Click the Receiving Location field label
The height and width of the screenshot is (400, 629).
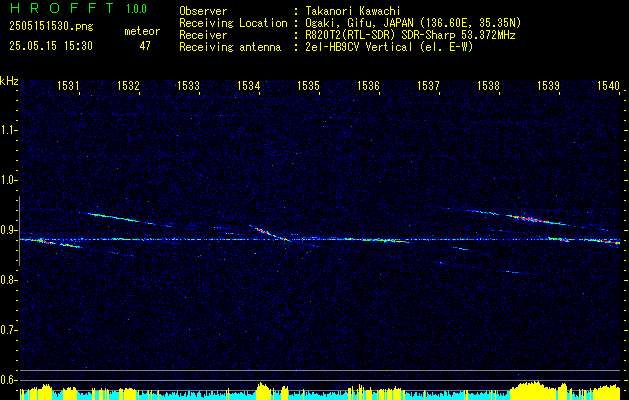[233, 23]
